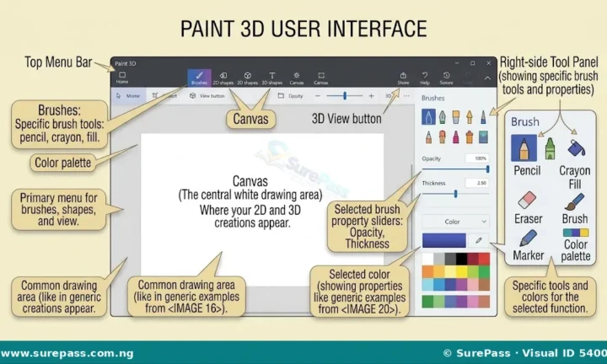This screenshot has height=364, width=607.
Task: Click the Thickness slider handle
Action: tap(455, 194)
